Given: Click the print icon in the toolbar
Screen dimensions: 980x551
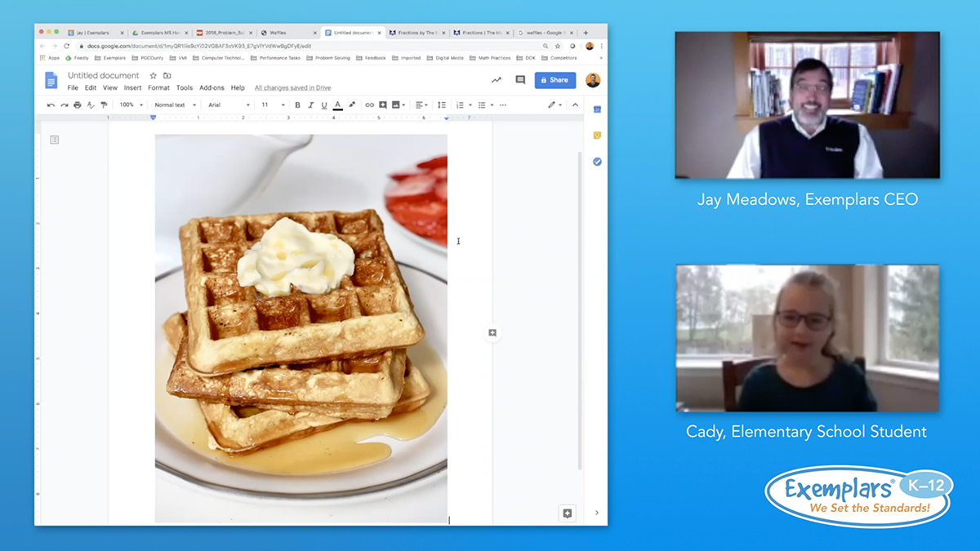Looking at the screenshot, I should click(78, 105).
